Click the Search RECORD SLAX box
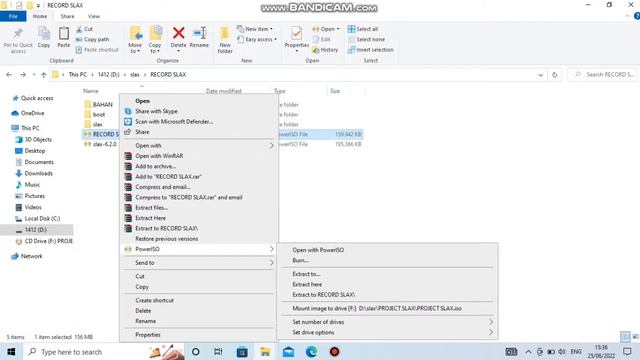This screenshot has width=640, height=360. tap(602, 75)
